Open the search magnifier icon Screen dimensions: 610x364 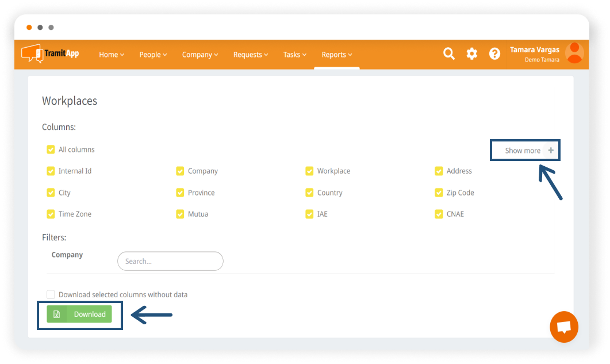pyautogui.click(x=449, y=54)
